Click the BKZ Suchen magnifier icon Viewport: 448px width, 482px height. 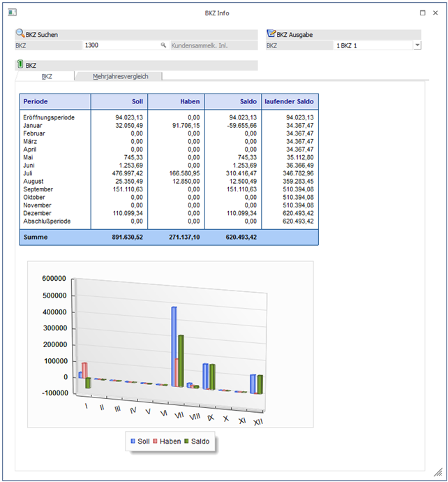[20, 34]
